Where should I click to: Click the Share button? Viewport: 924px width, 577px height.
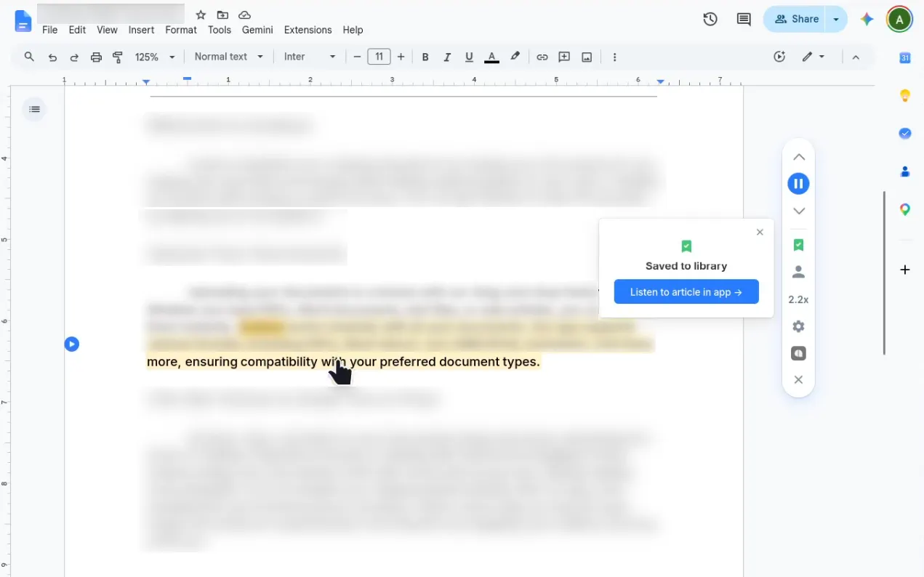795,19
